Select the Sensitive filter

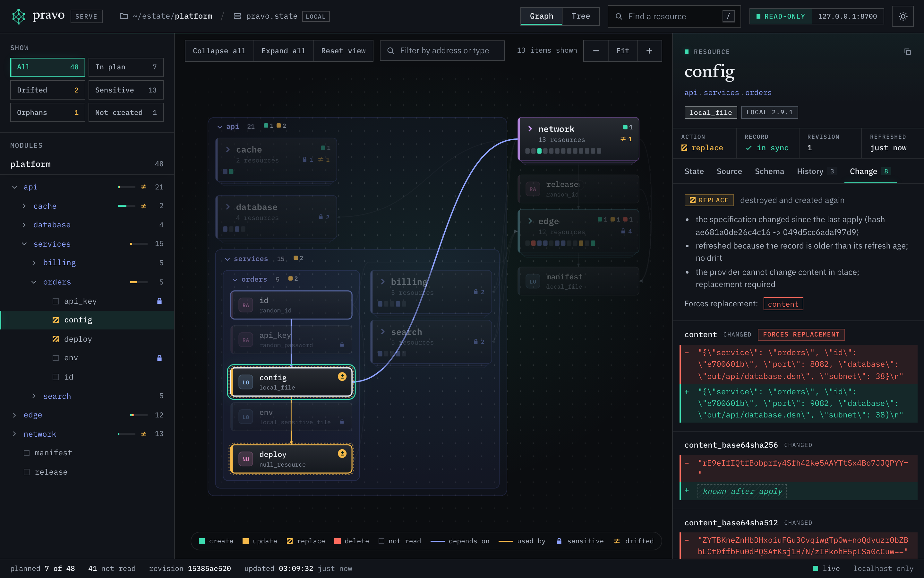(x=126, y=90)
